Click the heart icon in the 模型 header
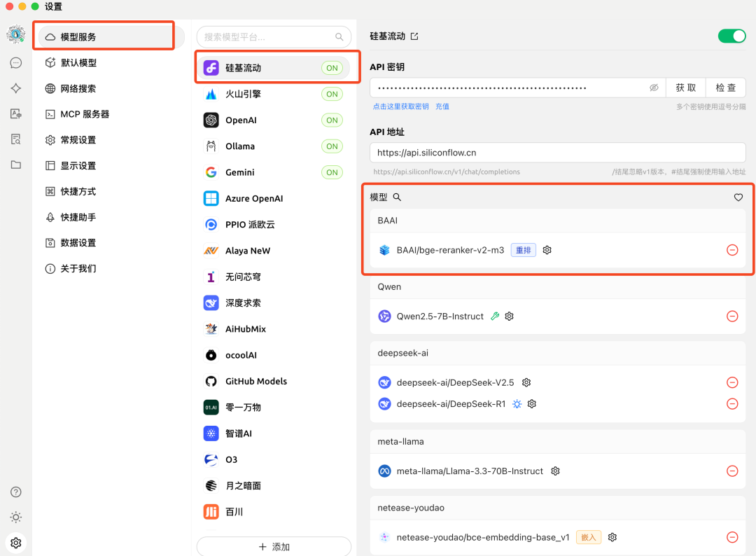Screen dimensions: 756x556 [738, 197]
